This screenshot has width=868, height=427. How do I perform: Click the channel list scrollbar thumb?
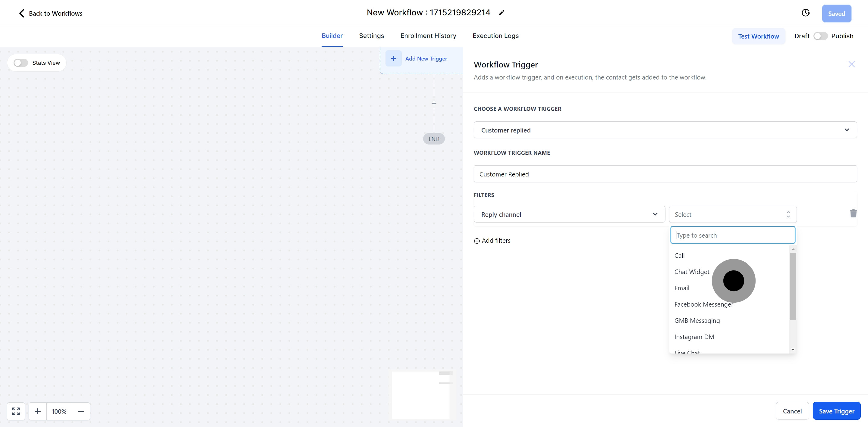793,286
